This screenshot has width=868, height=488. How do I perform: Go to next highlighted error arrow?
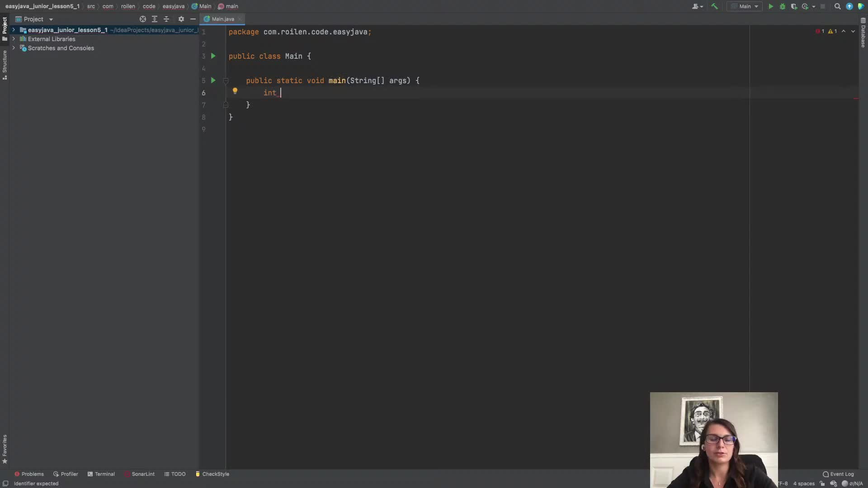(853, 31)
